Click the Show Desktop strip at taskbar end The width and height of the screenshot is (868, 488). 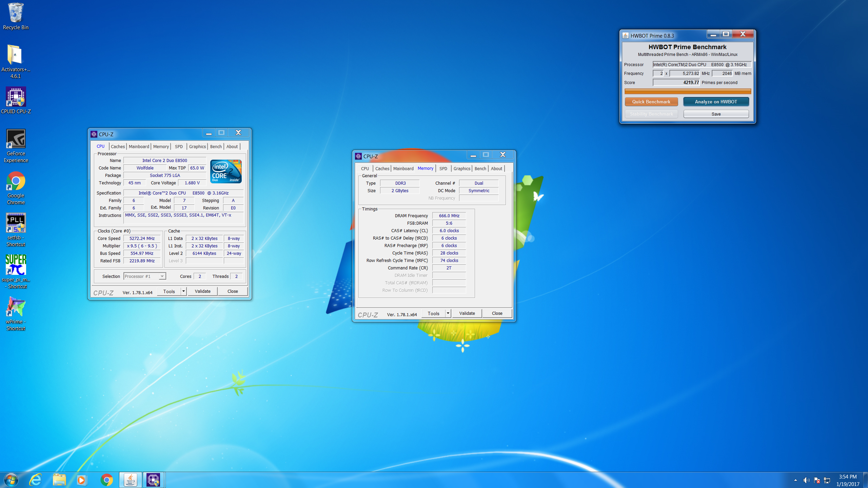click(865, 480)
